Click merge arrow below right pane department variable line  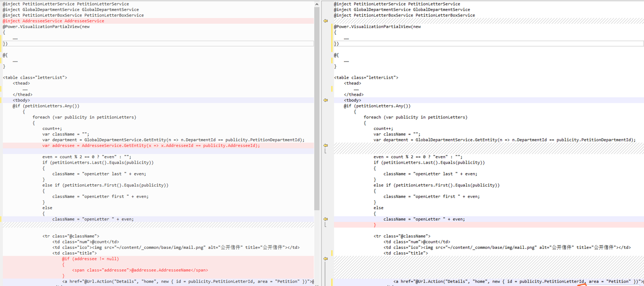tap(325, 146)
